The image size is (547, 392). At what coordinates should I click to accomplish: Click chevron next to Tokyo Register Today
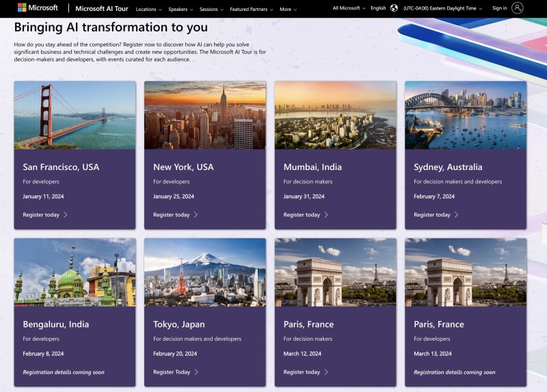196,372
